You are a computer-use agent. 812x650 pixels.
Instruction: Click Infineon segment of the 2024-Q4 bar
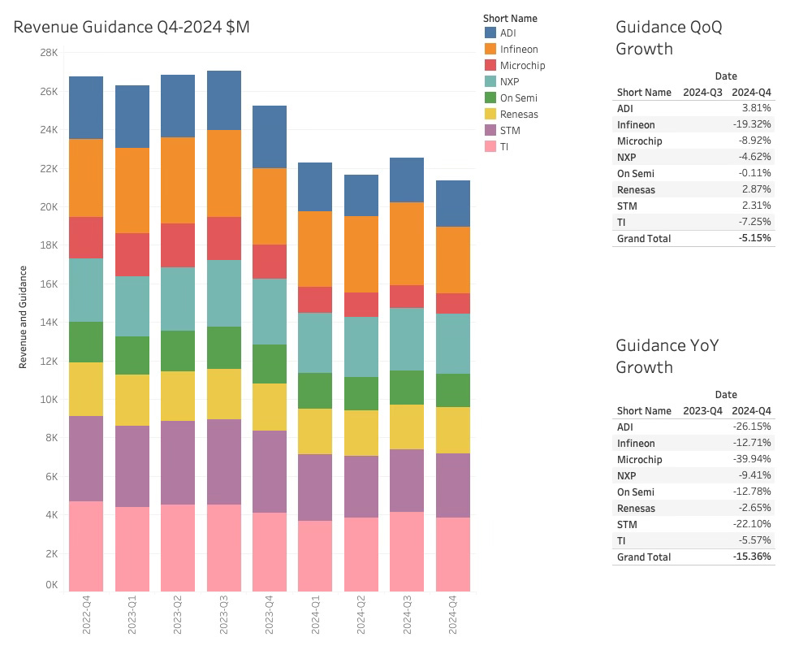452,260
